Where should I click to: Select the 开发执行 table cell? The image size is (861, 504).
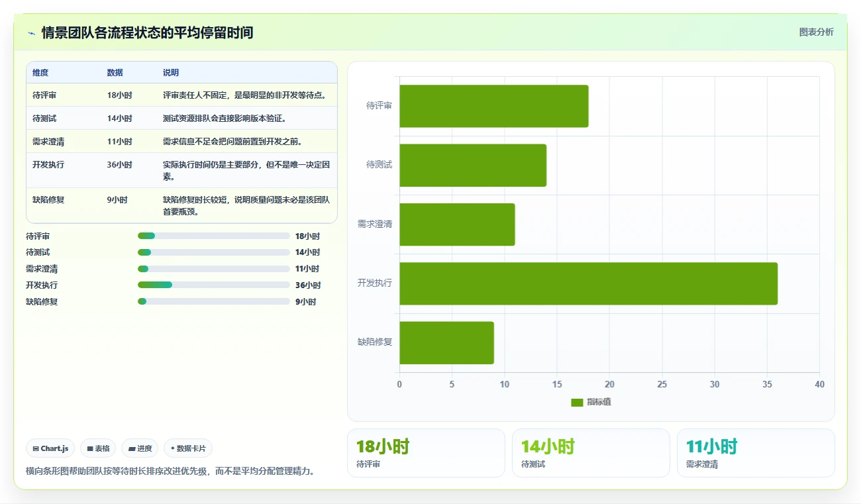click(64, 171)
